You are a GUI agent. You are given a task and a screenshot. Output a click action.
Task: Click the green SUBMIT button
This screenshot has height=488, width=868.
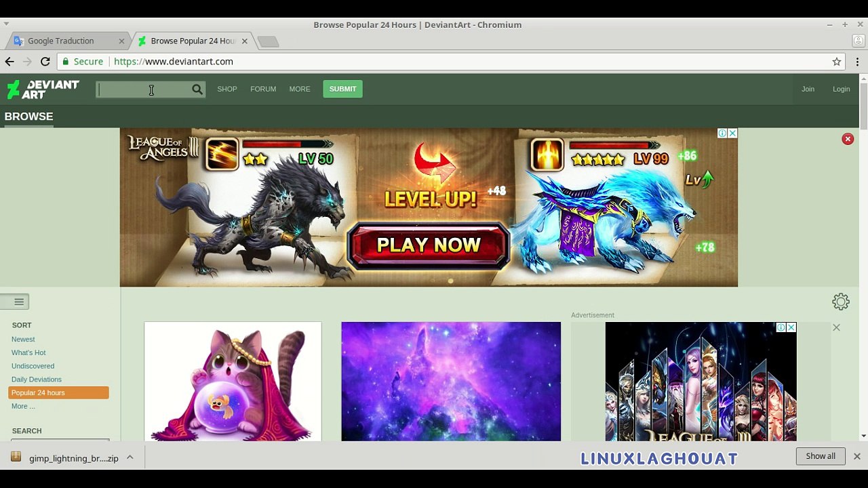click(x=342, y=89)
